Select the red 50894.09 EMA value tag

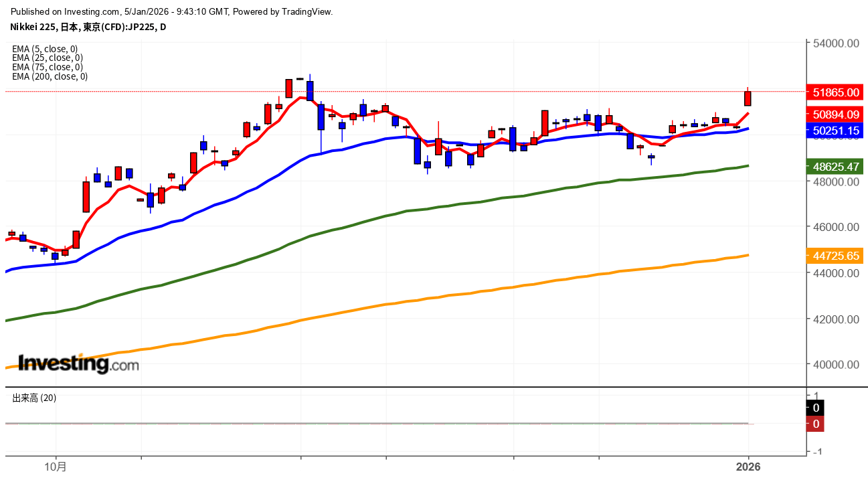point(835,114)
